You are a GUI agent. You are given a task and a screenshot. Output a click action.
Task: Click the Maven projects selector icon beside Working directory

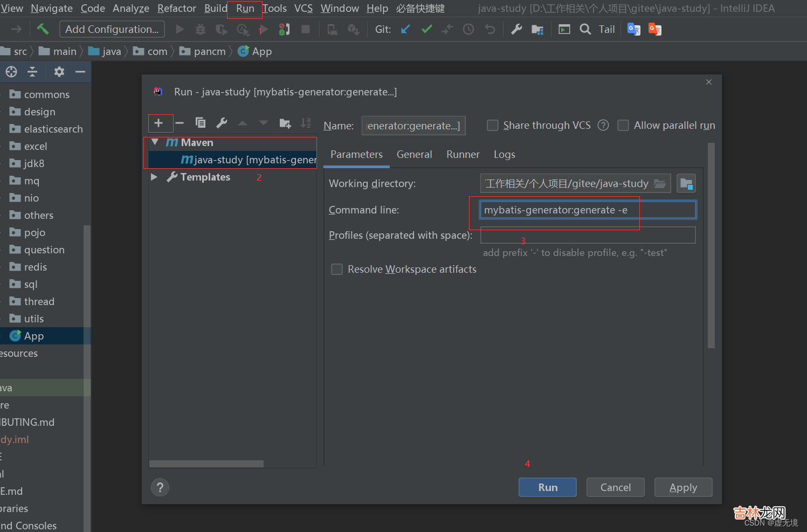point(686,184)
